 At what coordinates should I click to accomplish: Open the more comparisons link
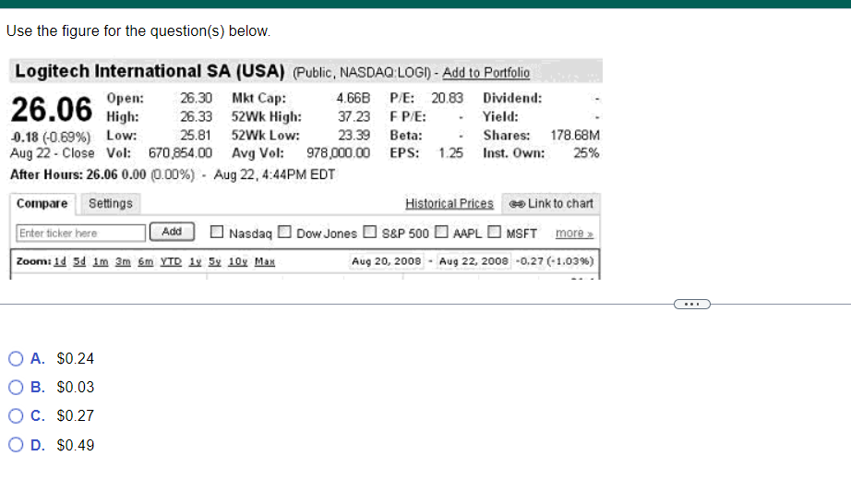point(574,234)
